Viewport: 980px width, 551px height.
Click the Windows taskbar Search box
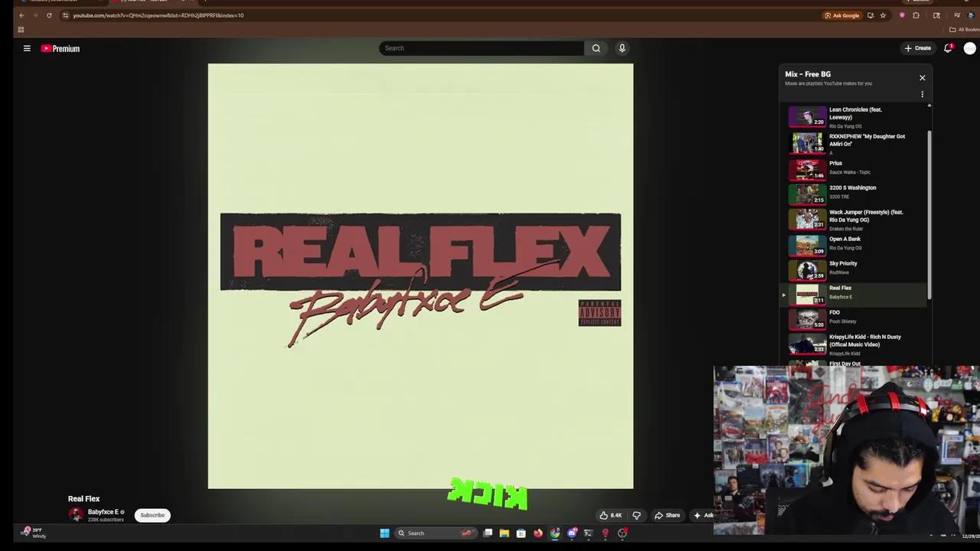click(x=436, y=533)
